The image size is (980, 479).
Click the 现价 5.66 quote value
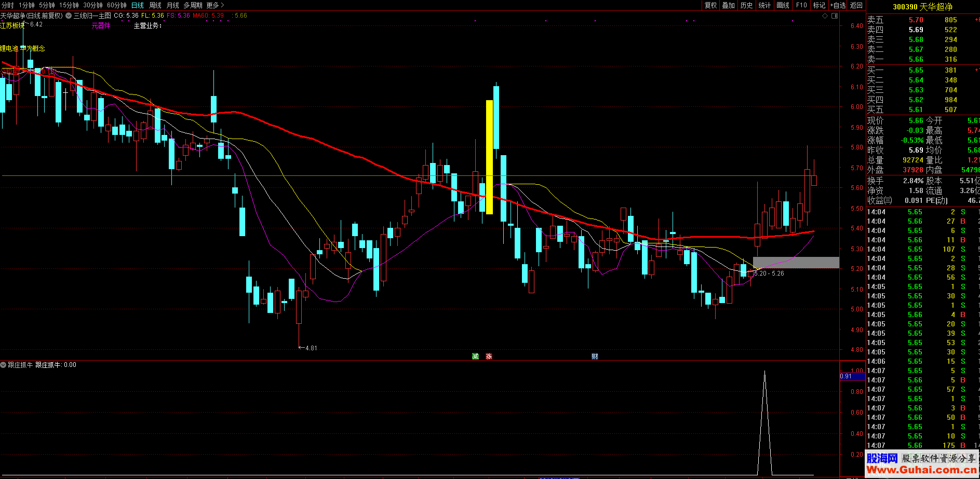pyautogui.click(x=916, y=120)
